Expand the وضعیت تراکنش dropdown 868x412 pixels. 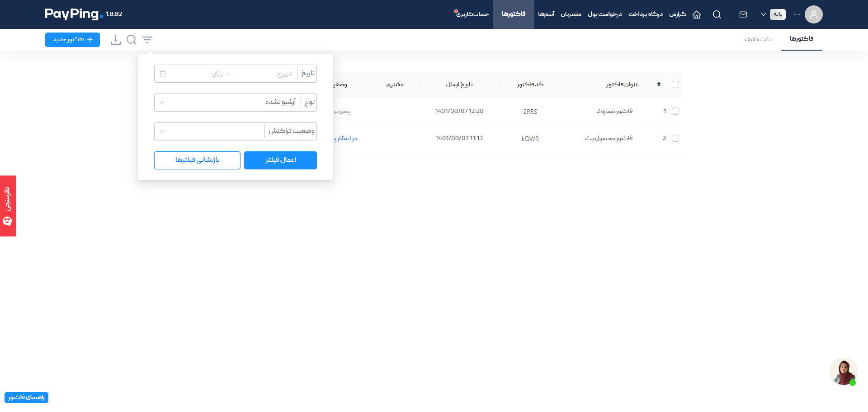(210, 131)
